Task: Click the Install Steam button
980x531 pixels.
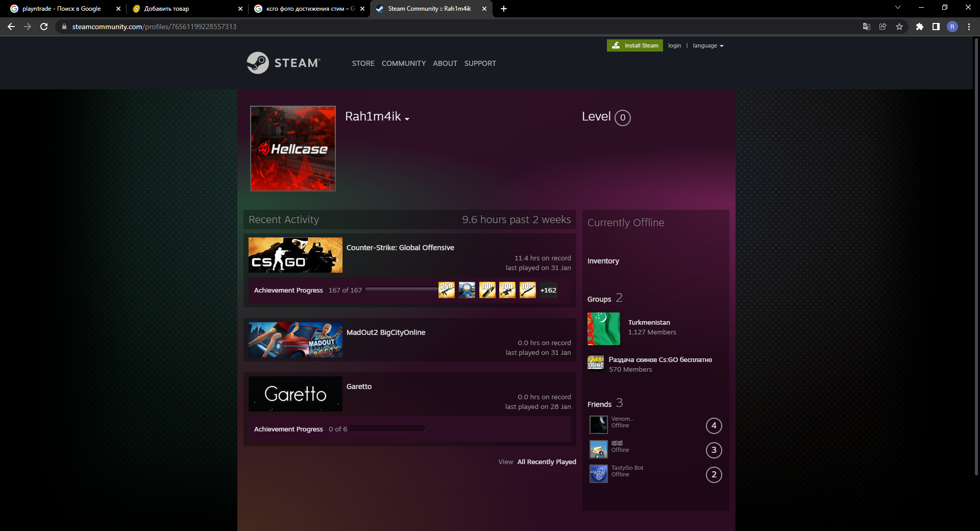Action: 634,45
